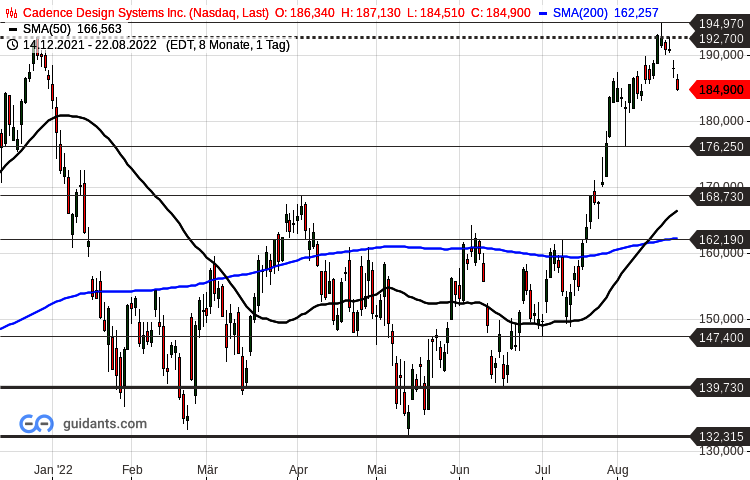Click the Aug month axis label
750x480 pixels.
pos(617,468)
